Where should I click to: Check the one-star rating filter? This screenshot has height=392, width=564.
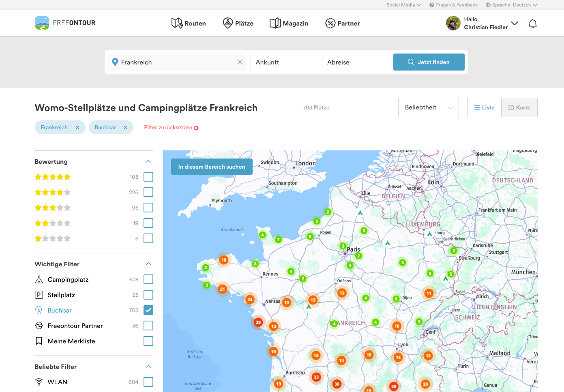tap(148, 238)
